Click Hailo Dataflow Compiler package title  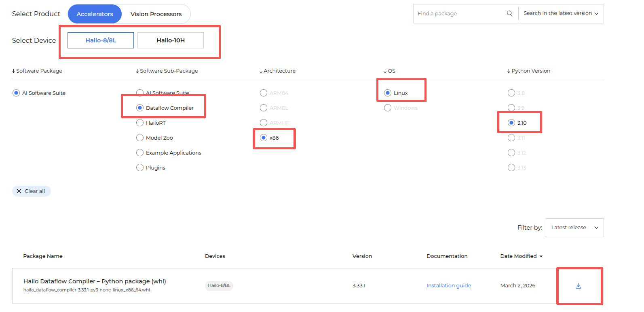point(95,281)
